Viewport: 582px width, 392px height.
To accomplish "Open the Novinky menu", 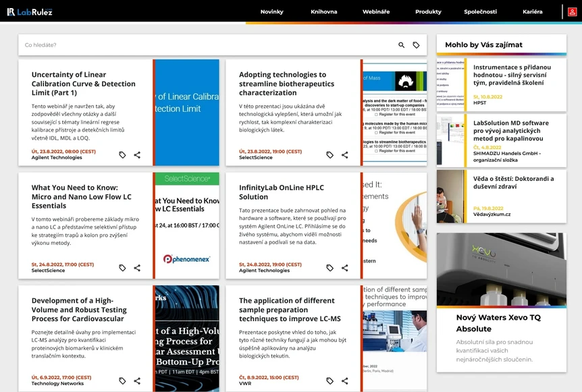I will point(271,12).
